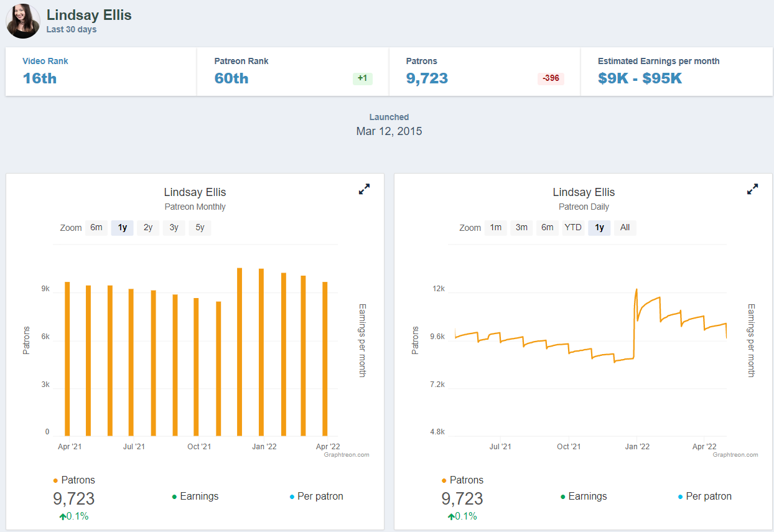The width and height of the screenshot is (774, 532).
Task: Select 3y zoom on Patreon Monthly chart
Action: click(x=174, y=228)
